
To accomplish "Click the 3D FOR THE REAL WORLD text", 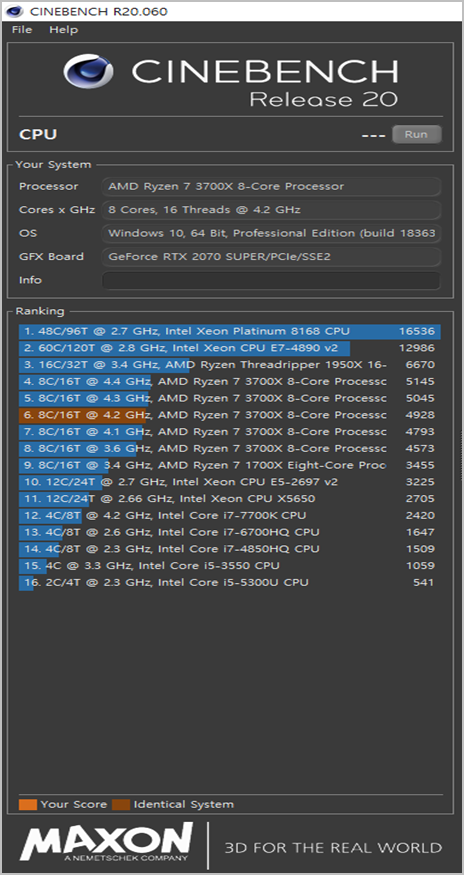I will (x=333, y=848).
